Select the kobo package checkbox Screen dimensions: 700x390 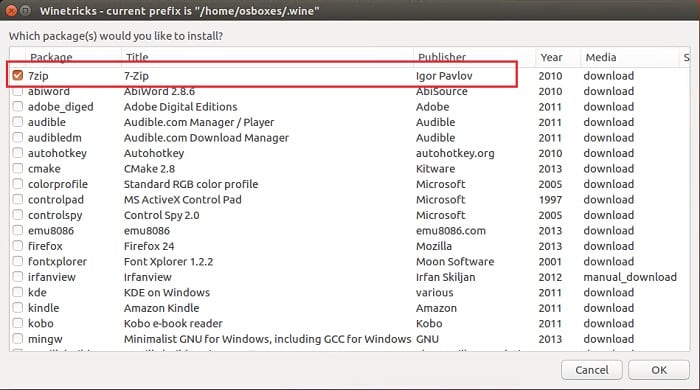click(17, 323)
